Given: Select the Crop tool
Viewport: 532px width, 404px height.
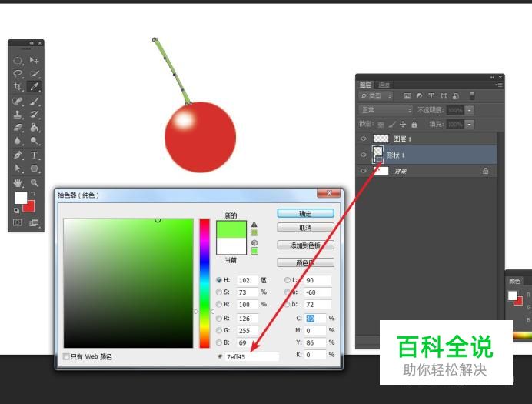Looking at the screenshot, I should pyautogui.click(x=18, y=86).
